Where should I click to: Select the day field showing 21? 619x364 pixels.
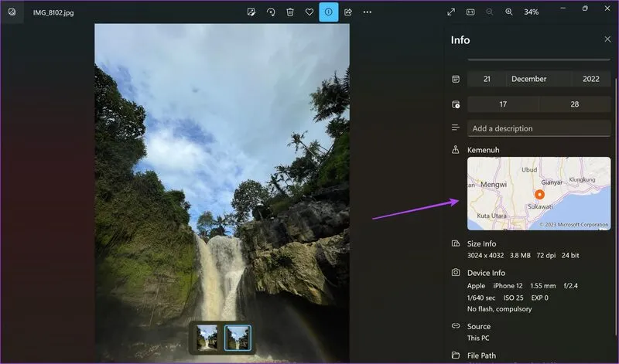pyautogui.click(x=487, y=79)
